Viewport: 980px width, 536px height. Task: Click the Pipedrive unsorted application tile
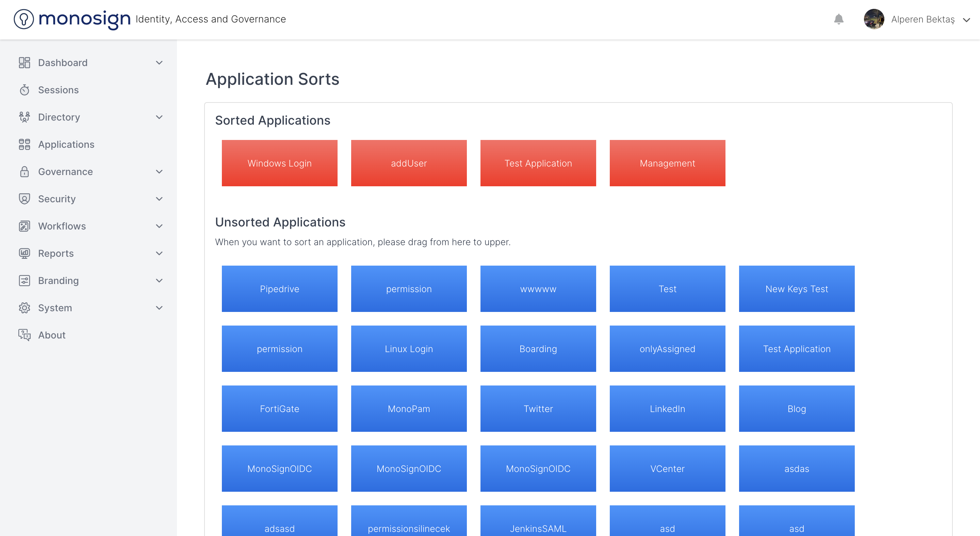(279, 288)
